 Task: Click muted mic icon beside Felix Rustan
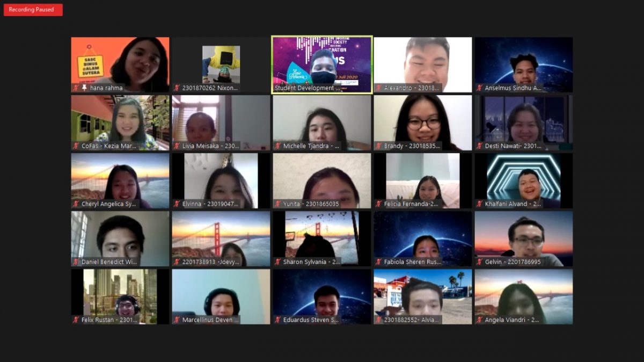[x=76, y=320]
